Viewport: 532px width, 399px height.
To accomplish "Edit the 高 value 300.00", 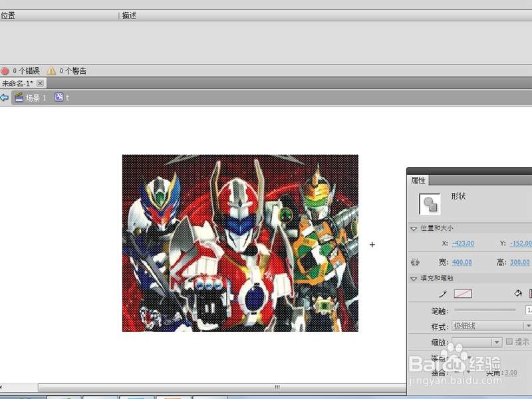I will [520, 262].
